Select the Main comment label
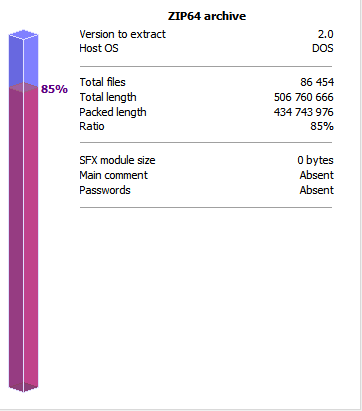The height and width of the screenshot is (411, 362). tap(113, 175)
